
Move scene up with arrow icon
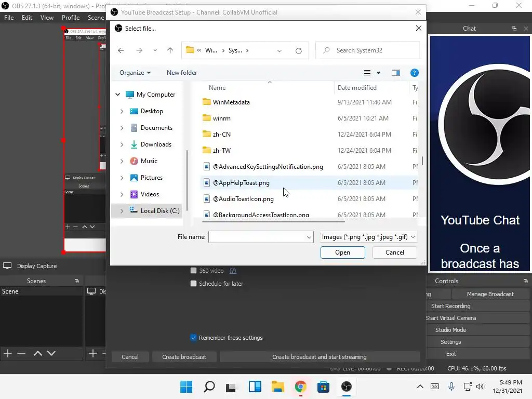pyautogui.click(x=37, y=353)
